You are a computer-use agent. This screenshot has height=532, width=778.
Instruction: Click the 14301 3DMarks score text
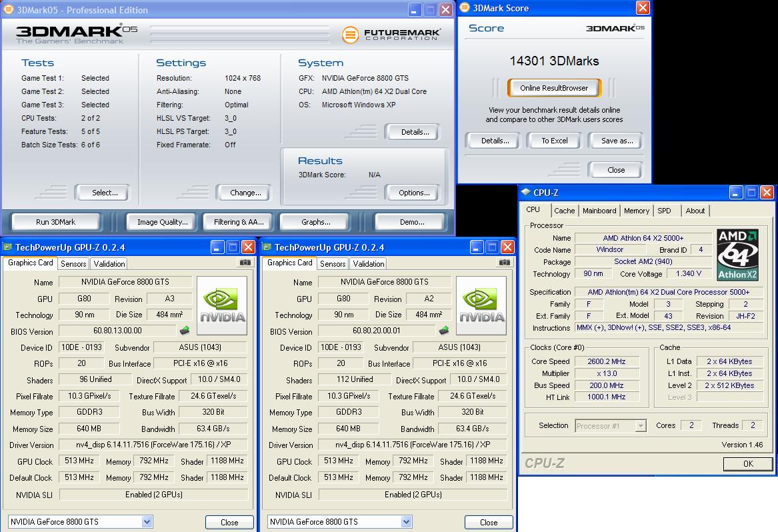coord(554,61)
